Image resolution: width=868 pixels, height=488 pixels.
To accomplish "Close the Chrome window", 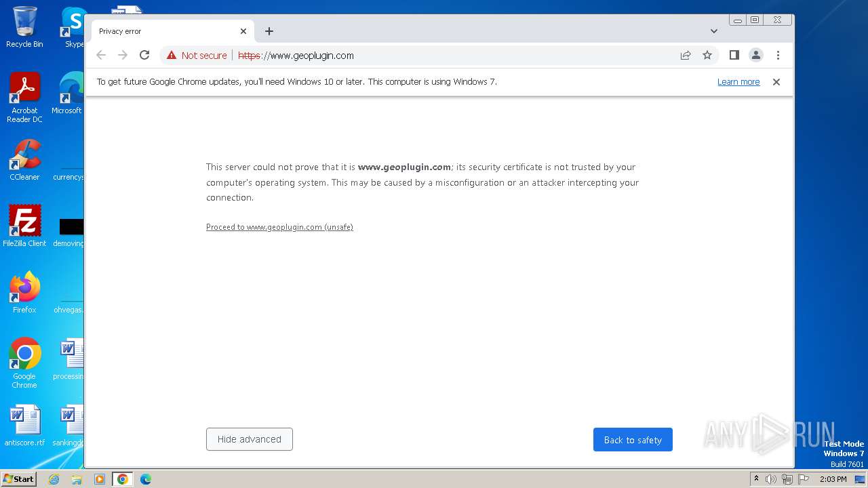I will point(778,20).
